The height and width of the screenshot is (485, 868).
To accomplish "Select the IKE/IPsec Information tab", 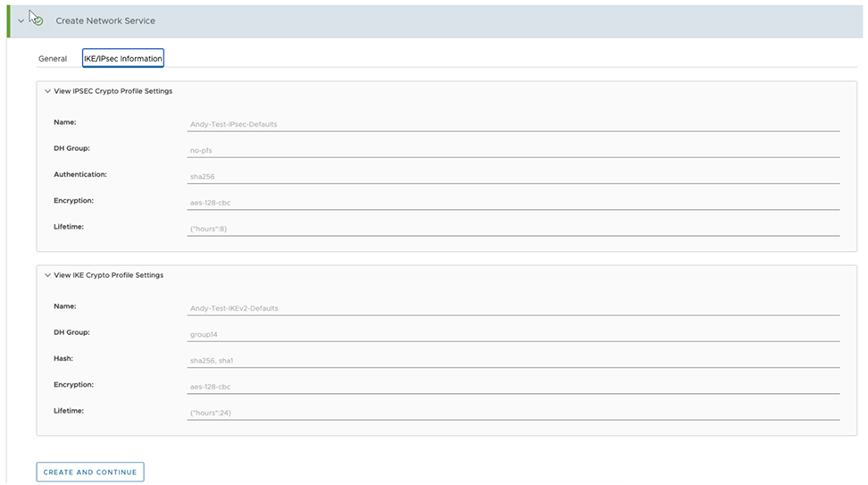I will (123, 59).
